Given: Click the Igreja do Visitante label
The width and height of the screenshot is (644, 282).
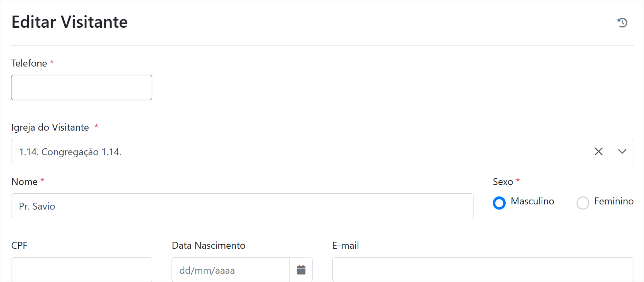Looking at the screenshot, I should click(x=50, y=127).
